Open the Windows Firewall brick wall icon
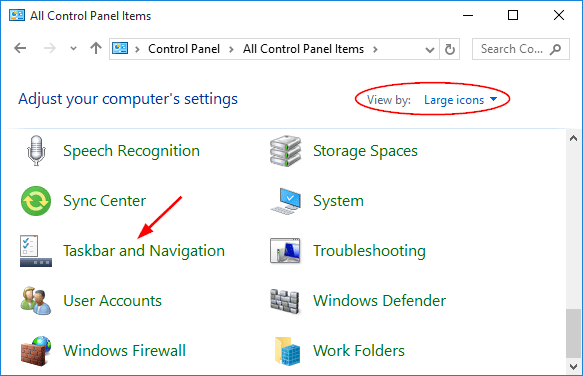 pos(36,351)
